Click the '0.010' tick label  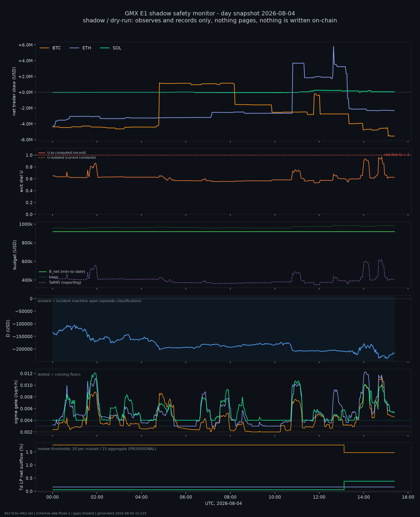coord(26,385)
